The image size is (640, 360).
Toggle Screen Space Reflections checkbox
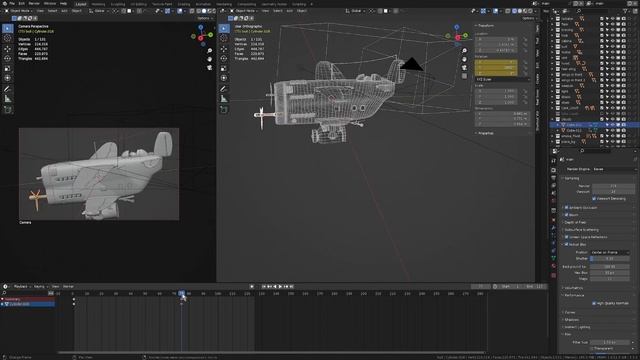[x=567, y=237]
